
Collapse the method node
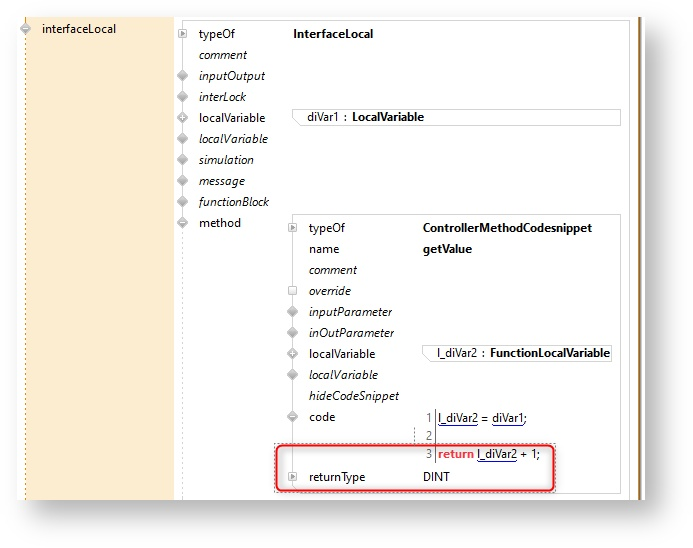coord(182,223)
